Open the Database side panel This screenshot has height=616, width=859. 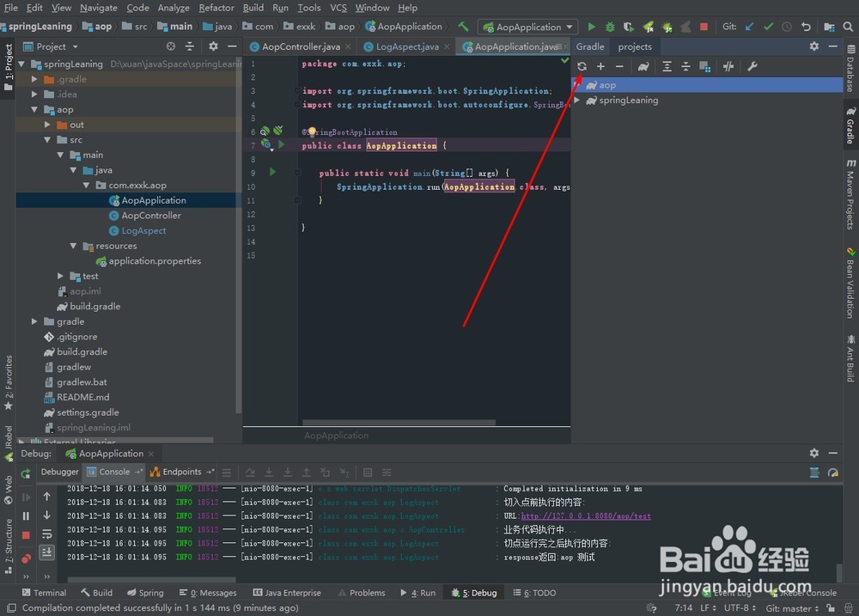pyautogui.click(x=850, y=69)
